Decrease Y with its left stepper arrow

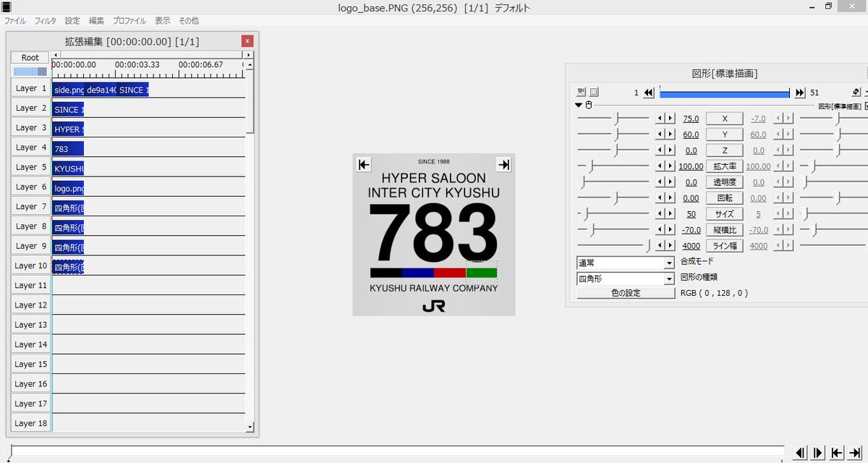[x=660, y=135]
